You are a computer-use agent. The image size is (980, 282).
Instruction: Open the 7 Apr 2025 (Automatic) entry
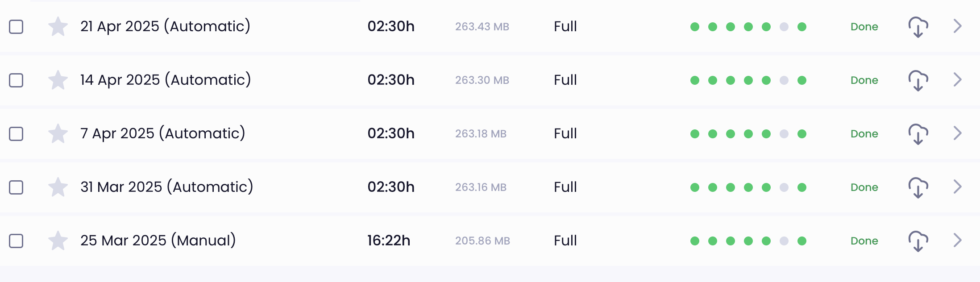click(x=163, y=133)
